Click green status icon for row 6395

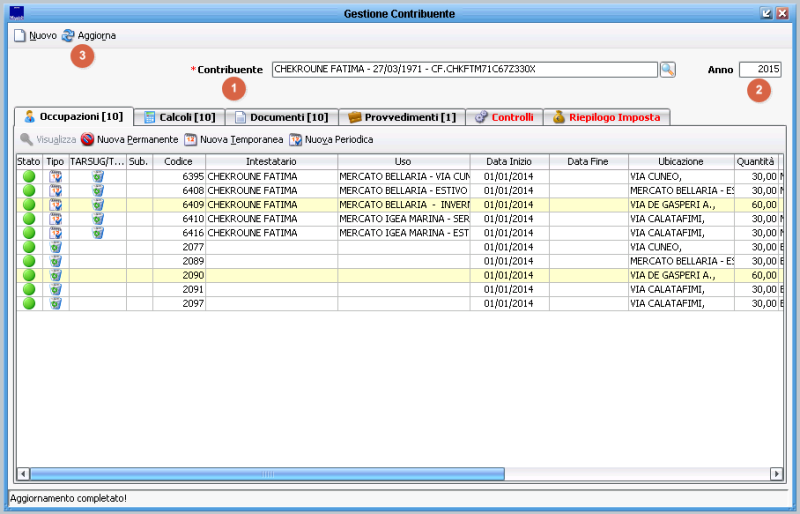[29, 177]
